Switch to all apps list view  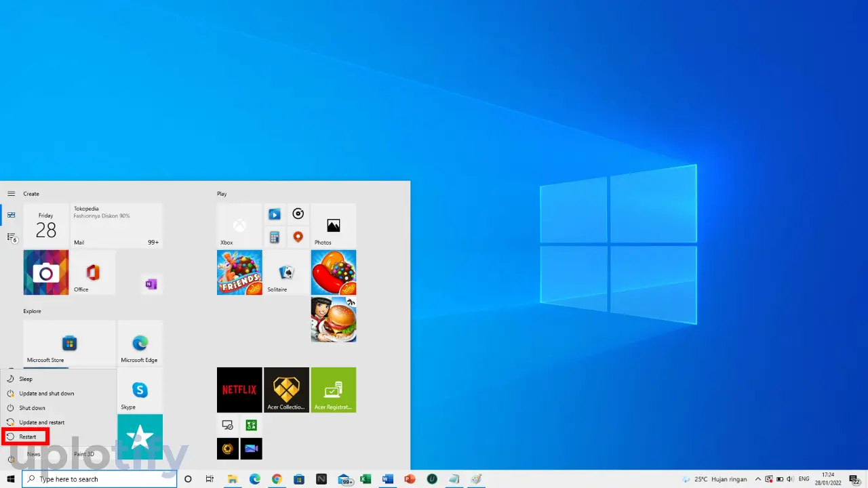tap(11, 237)
